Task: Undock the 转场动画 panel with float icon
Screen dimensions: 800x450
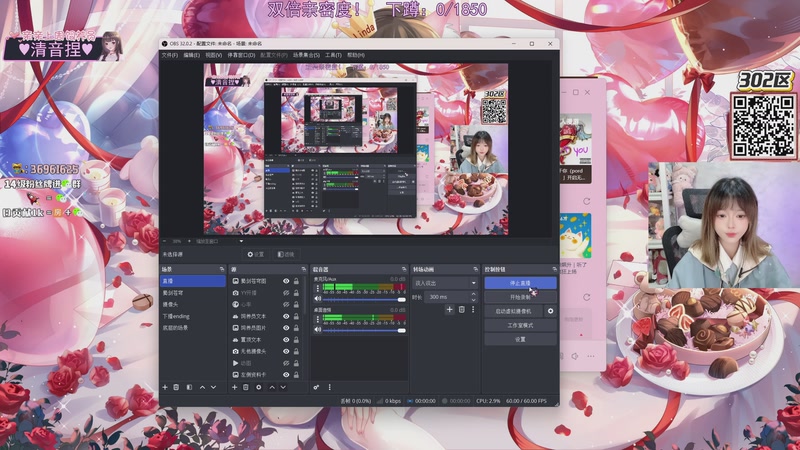Action: [476, 269]
